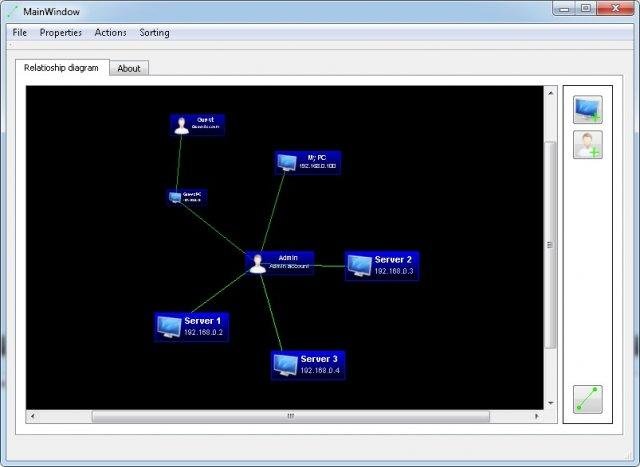Click the 192.168.0.2 address text
Viewport: 640px width, 467px height.
click(203, 332)
